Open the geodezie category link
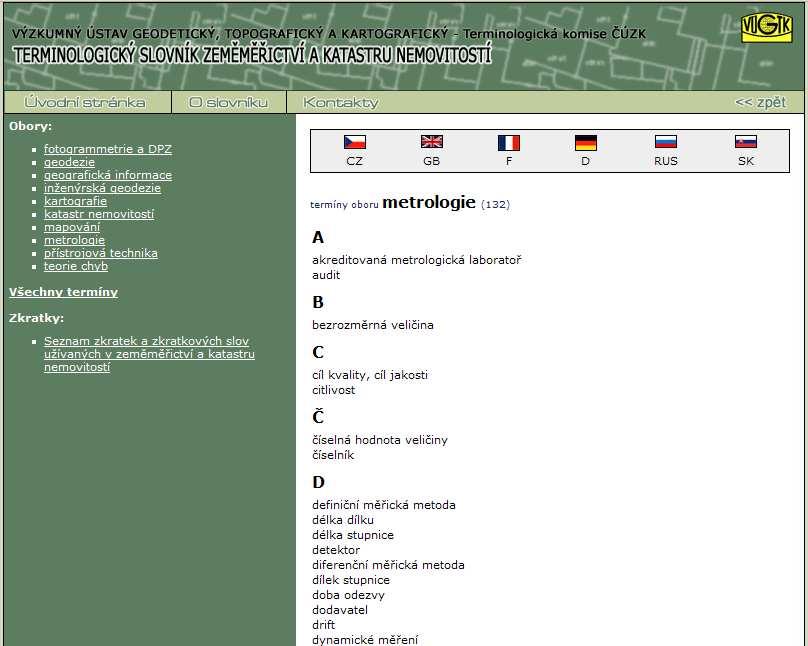The width and height of the screenshot is (808, 646). [x=69, y=162]
